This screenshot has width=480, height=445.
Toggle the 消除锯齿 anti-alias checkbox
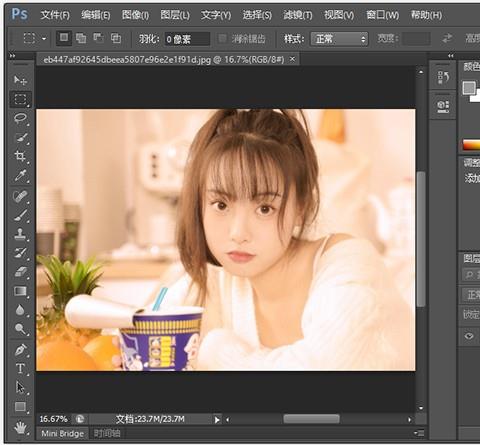click(x=222, y=38)
